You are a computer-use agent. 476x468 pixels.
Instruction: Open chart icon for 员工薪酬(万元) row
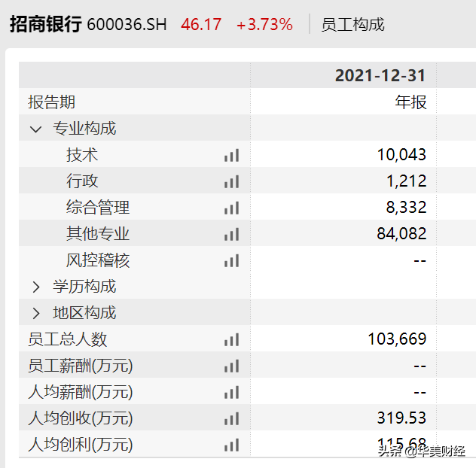(232, 366)
